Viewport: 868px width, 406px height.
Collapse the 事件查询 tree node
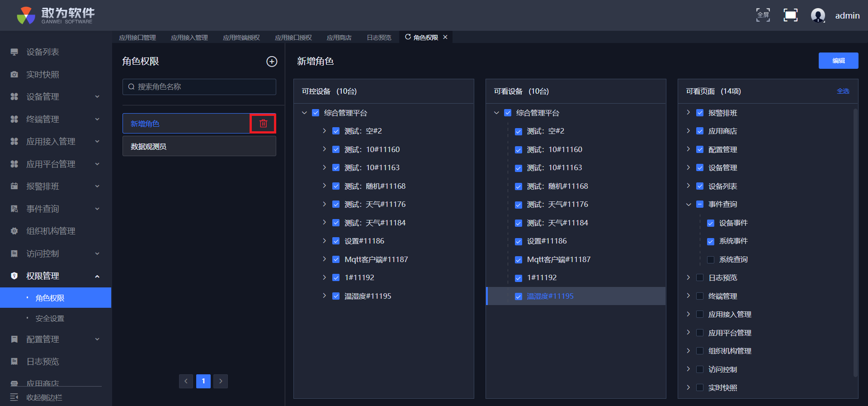click(689, 205)
